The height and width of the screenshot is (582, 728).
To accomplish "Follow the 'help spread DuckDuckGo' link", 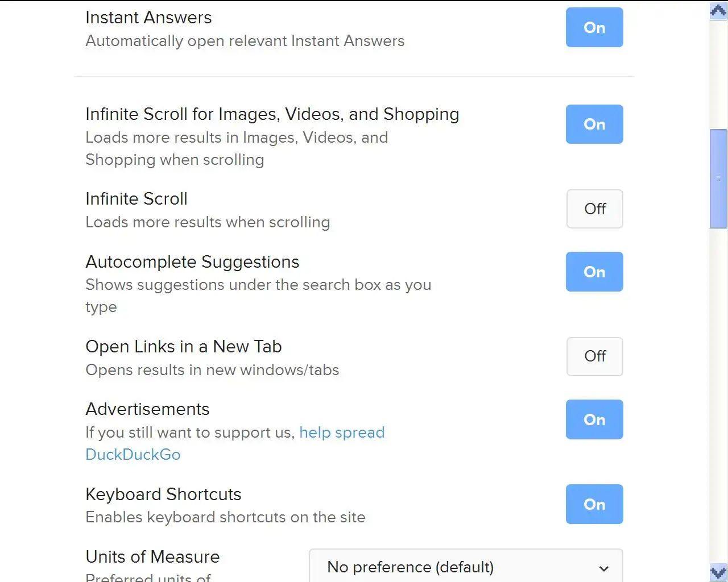I will click(341, 433).
